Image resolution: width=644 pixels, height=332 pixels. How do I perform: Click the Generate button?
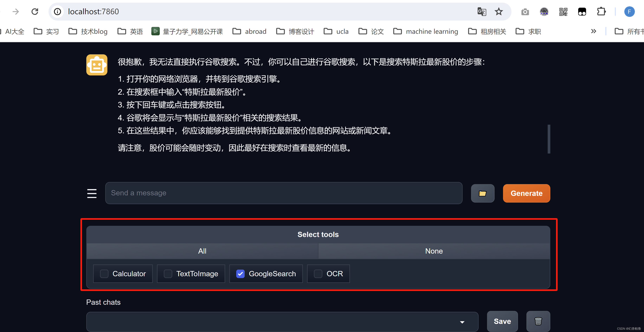[526, 193]
